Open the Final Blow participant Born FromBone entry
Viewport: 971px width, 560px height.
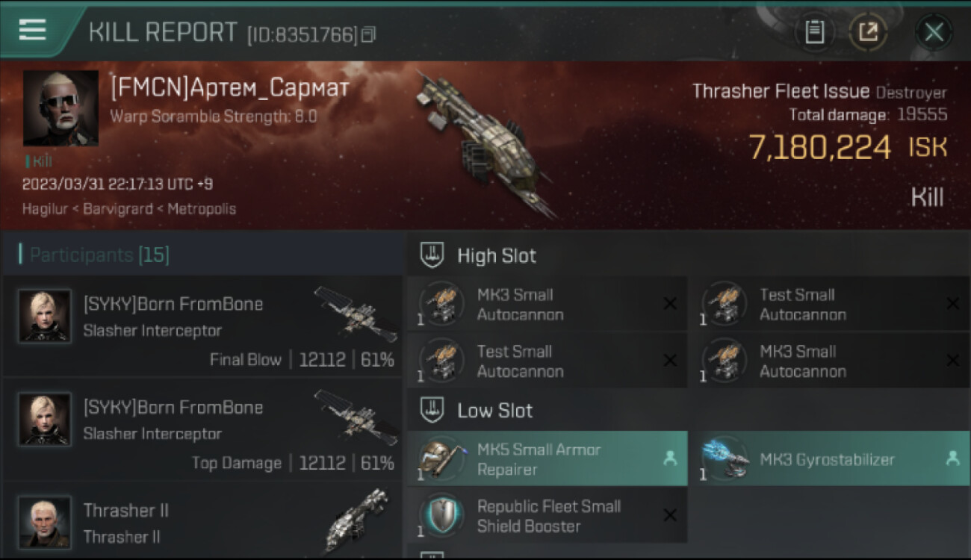click(x=202, y=326)
